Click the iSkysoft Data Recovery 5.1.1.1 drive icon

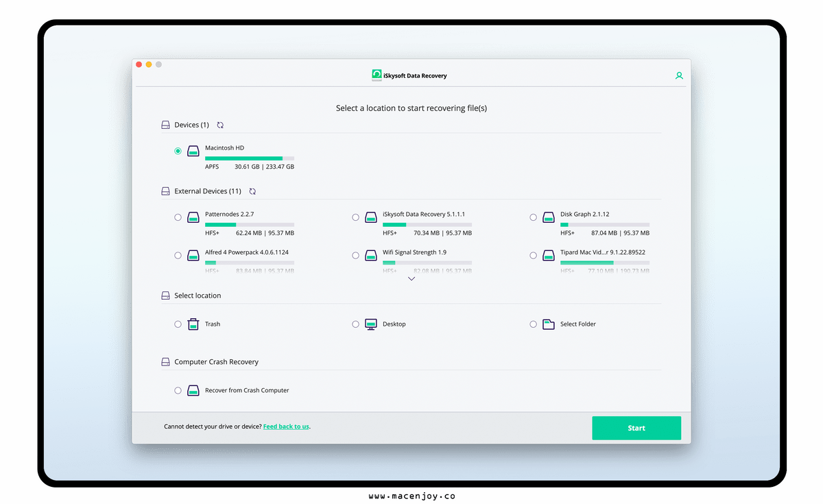point(371,217)
